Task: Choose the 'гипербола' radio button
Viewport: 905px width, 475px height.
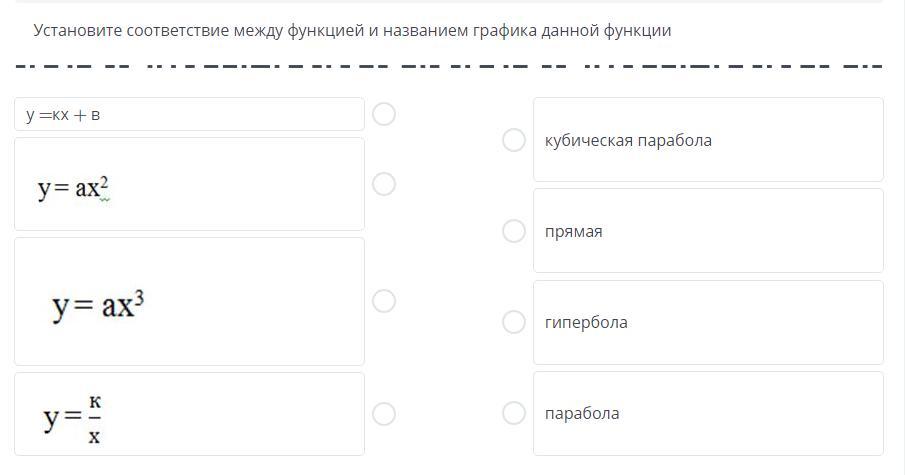Action: [x=514, y=322]
